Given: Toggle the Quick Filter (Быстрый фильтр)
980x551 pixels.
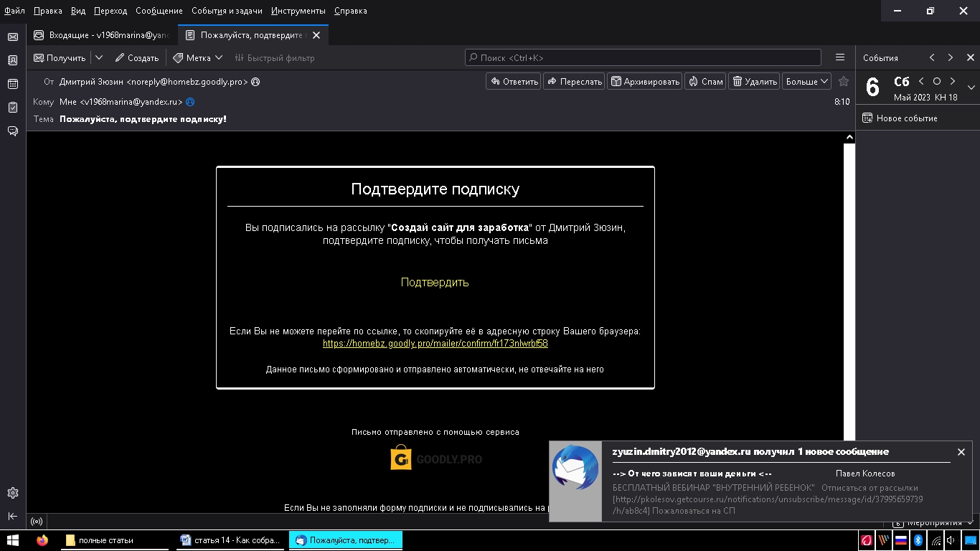Looking at the screenshot, I should [274, 58].
